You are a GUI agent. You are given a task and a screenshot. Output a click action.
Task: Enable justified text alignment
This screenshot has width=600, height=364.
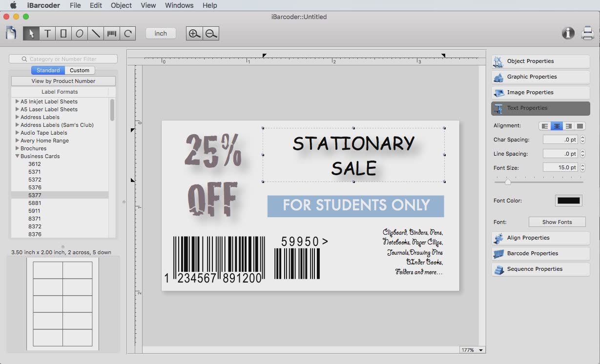pos(580,126)
